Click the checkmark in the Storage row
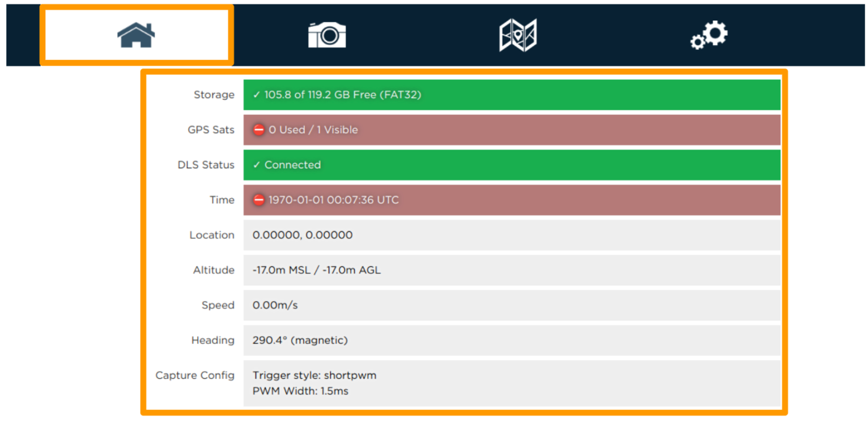This screenshot has height=436, width=868. coord(257,95)
